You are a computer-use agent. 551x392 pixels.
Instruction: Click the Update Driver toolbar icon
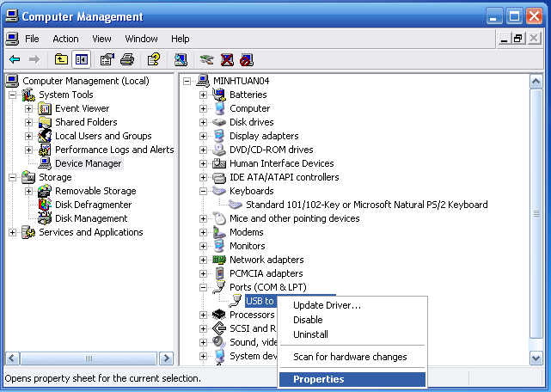coord(206,60)
